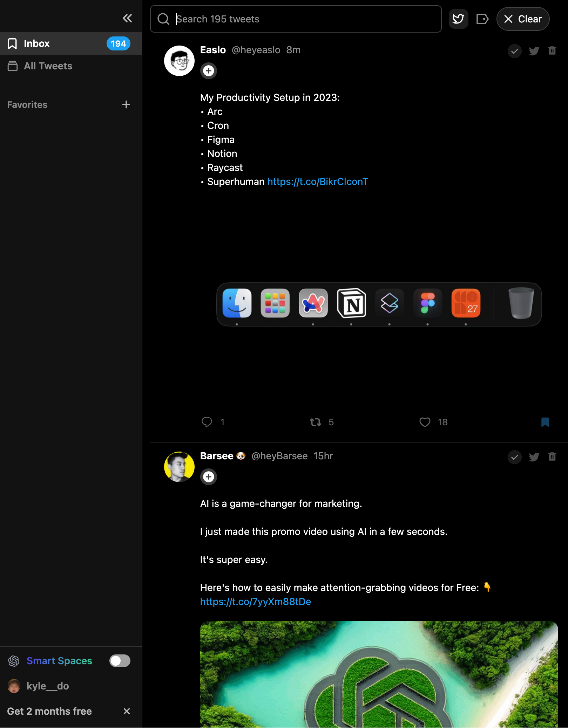Click the Cron calendar icon in the dock image

pyautogui.click(x=466, y=303)
